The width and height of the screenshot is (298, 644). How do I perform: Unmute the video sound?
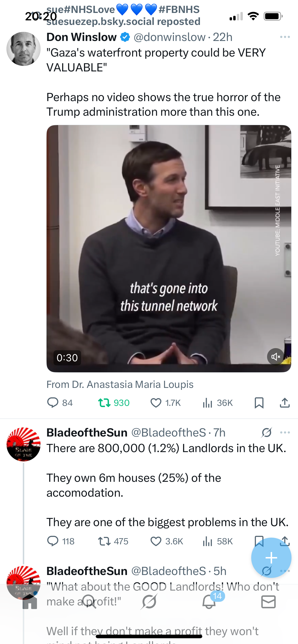coord(275,356)
